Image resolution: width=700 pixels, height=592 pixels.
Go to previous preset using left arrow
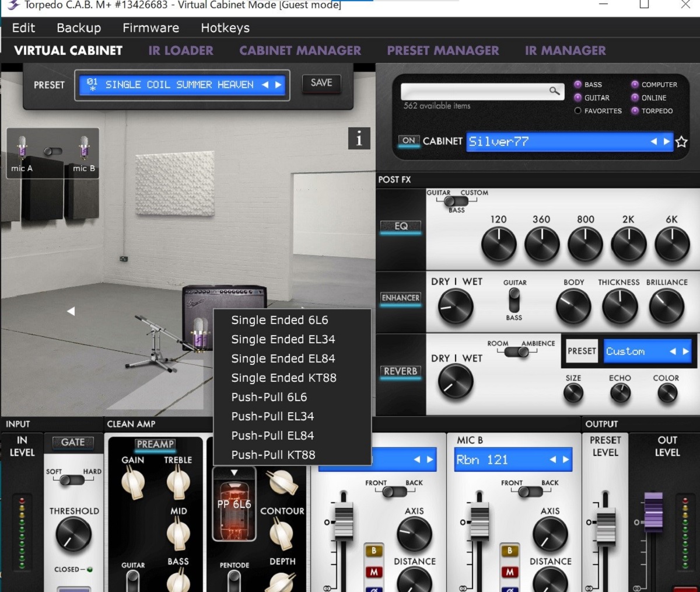pyautogui.click(x=265, y=85)
